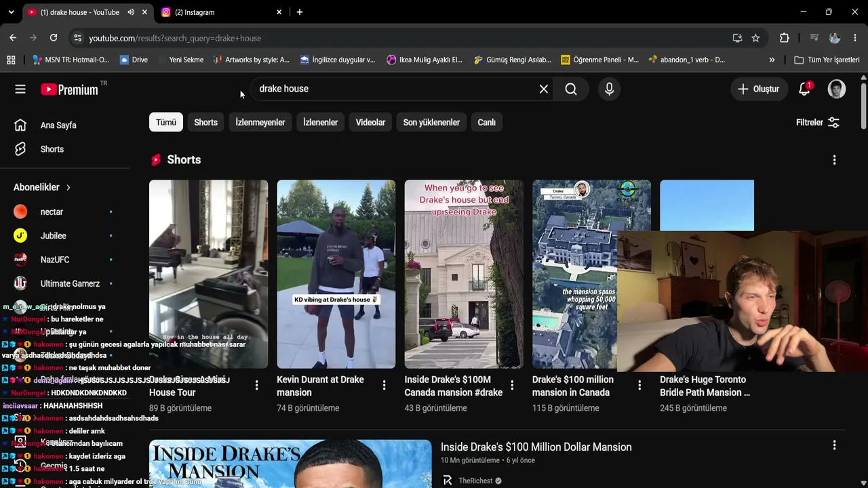Viewport: 868px width, 488px height.
Task: Open Chrome three-dot menu
Action: [x=855, y=38]
